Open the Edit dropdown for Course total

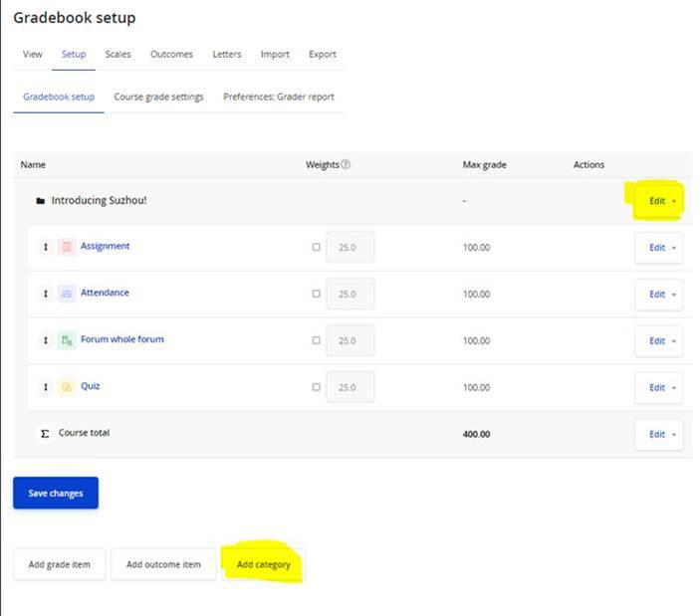659,434
